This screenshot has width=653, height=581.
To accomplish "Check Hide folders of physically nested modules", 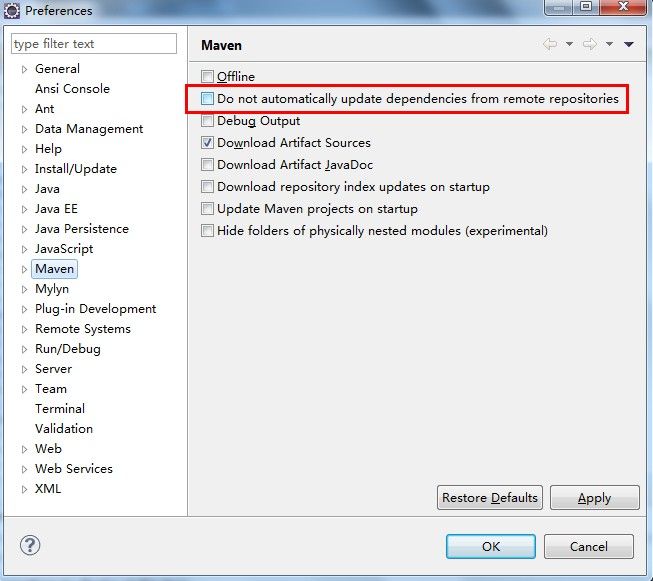I will [207, 231].
